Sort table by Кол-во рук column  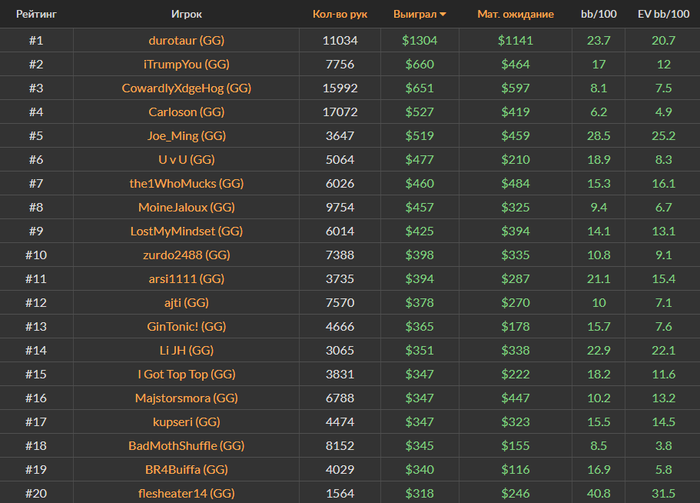(340, 15)
